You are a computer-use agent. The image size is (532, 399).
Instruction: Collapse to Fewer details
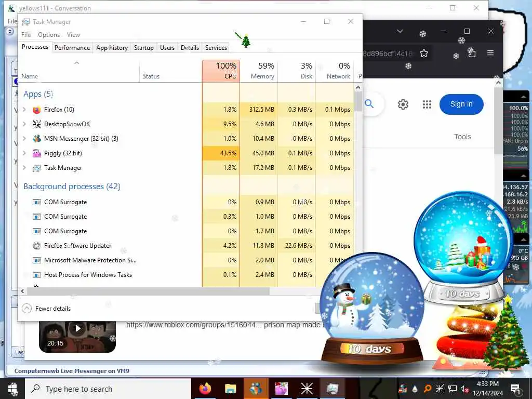pos(46,309)
